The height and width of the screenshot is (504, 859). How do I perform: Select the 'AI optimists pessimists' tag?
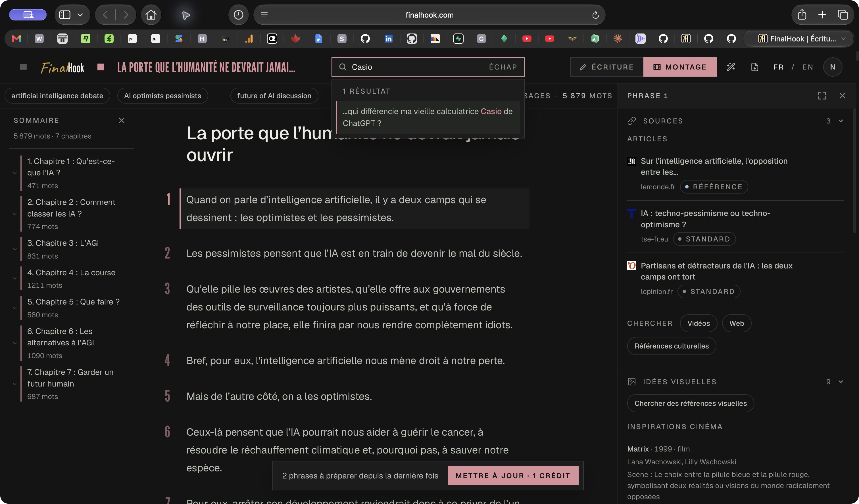click(162, 96)
